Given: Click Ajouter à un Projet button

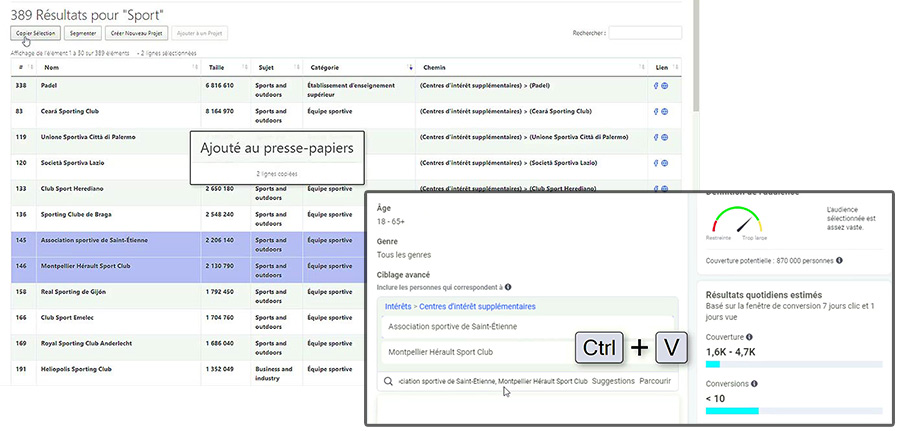Looking at the screenshot, I should click(200, 33).
